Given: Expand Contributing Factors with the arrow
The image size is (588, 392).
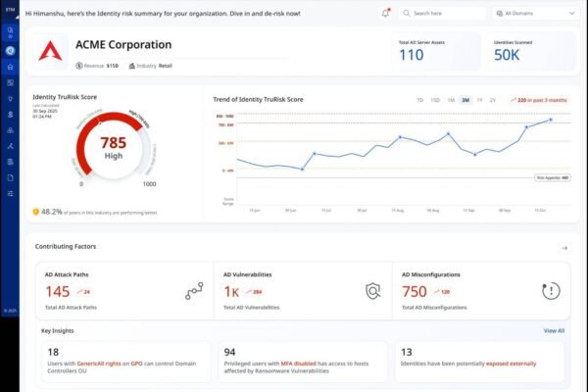Looking at the screenshot, I should coord(563,248).
